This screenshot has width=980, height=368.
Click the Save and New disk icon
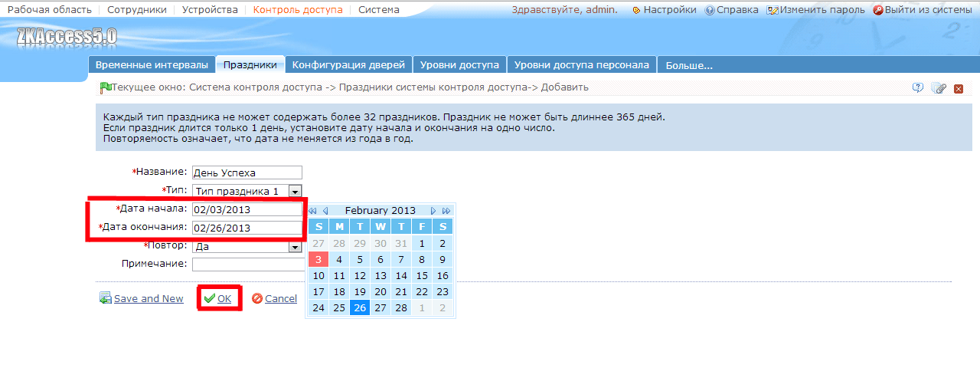106,298
